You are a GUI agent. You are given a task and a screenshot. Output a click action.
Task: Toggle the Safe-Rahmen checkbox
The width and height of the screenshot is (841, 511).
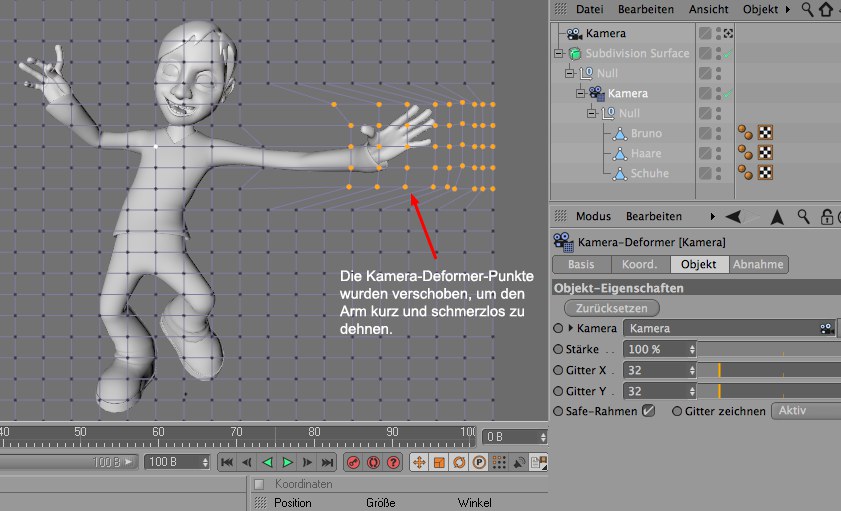pyautogui.click(x=649, y=411)
